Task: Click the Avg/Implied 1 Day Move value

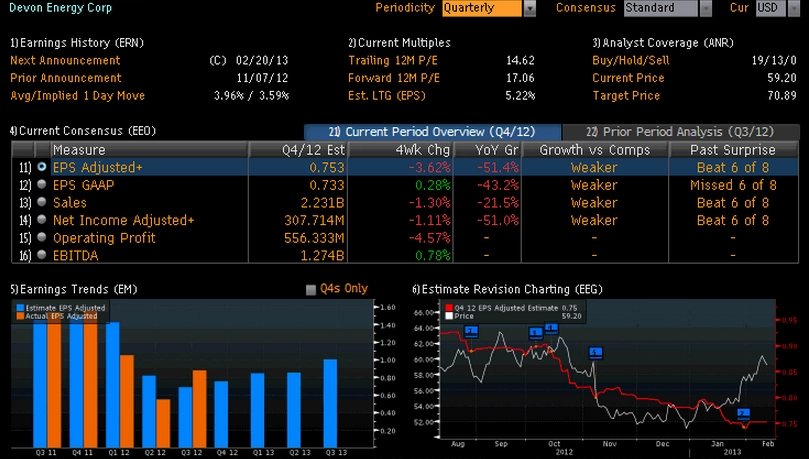Action: [x=251, y=95]
